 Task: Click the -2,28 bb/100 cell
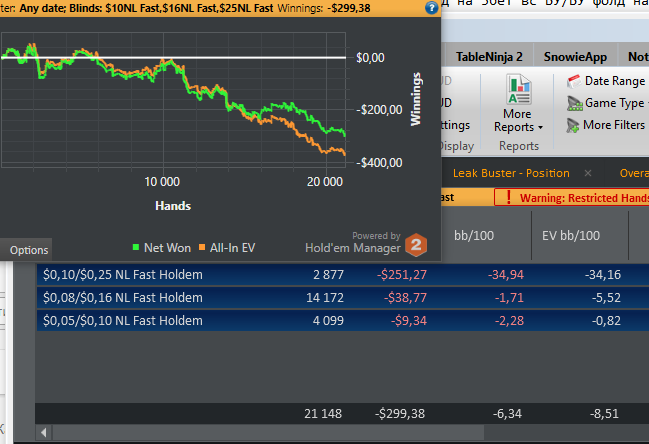pyautogui.click(x=509, y=321)
